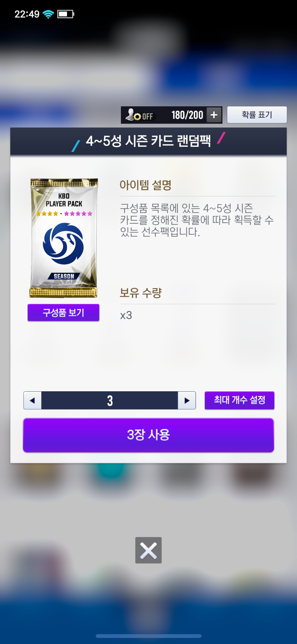Tap the Wi-Fi status icon
Viewport: 297px width, 644px height.
48,14
